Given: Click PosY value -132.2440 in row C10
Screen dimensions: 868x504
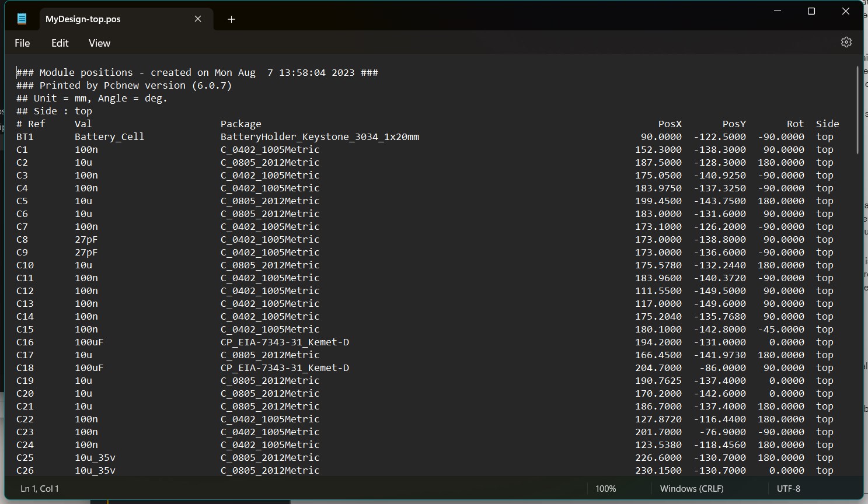Looking at the screenshot, I should point(720,265).
